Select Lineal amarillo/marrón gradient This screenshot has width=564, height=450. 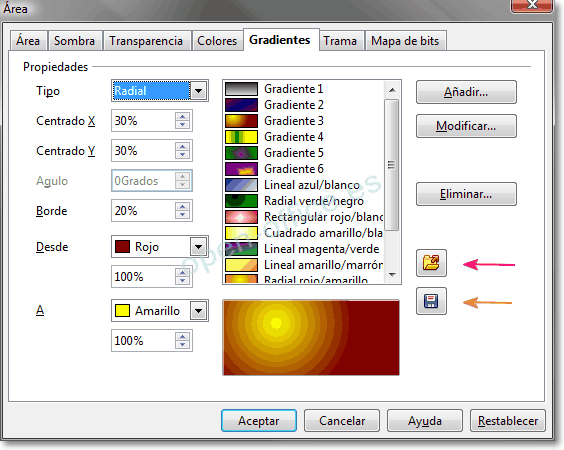point(304,265)
